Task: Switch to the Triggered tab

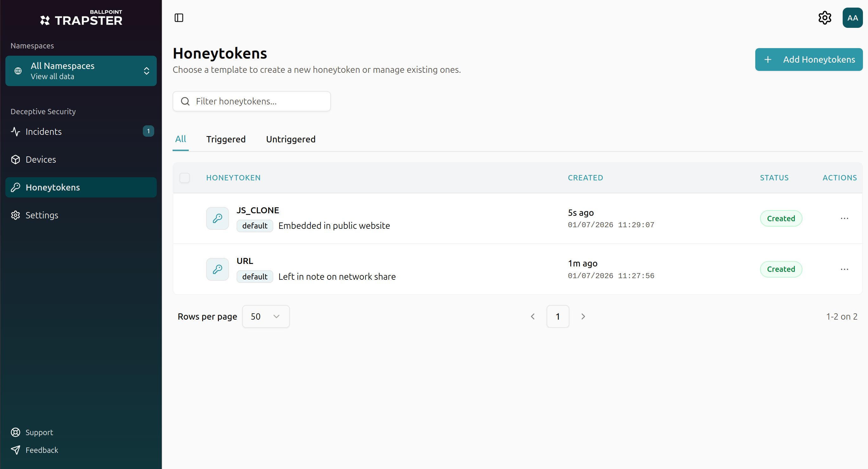Action: click(226, 139)
